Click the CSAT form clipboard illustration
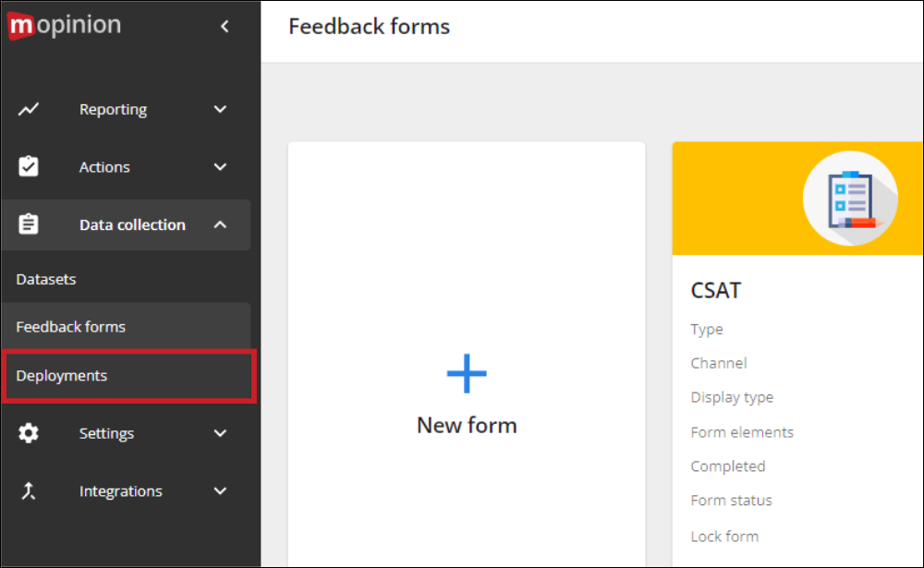This screenshot has height=568, width=924. [851, 198]
